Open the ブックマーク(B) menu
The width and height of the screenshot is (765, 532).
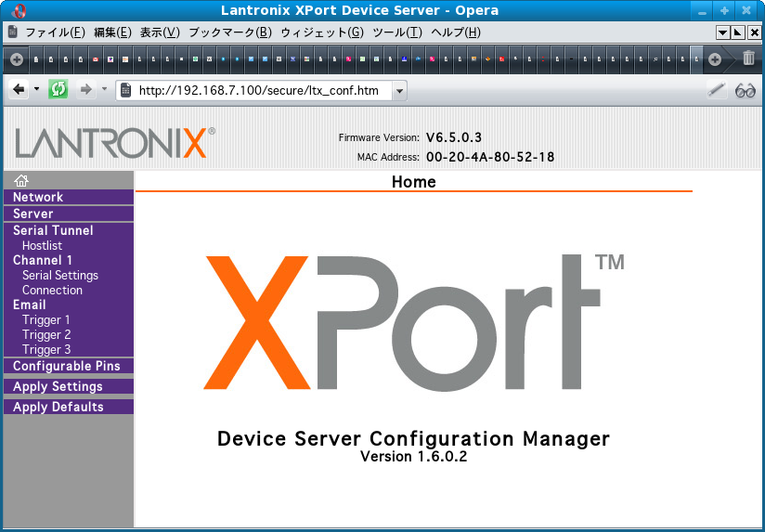click(229, 32)
